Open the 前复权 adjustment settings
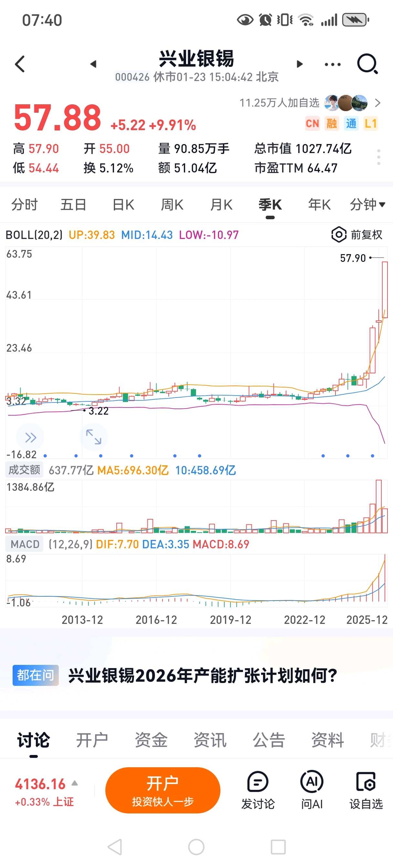 [x=366, y=234]
